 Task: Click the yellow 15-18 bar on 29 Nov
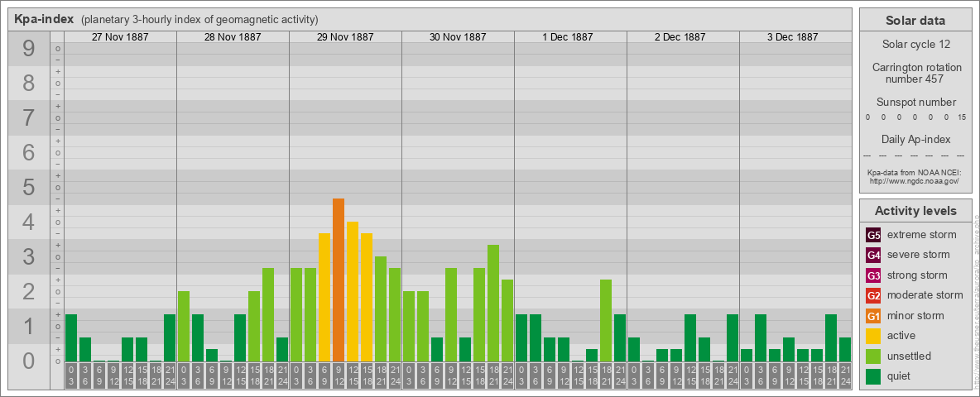(x=366, y=297)
